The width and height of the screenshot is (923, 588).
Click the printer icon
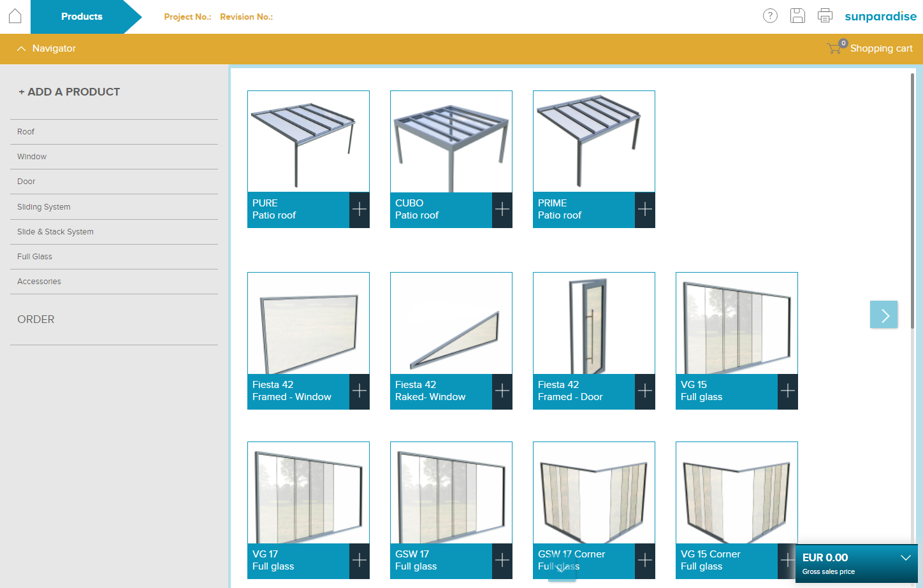[825, 16]
